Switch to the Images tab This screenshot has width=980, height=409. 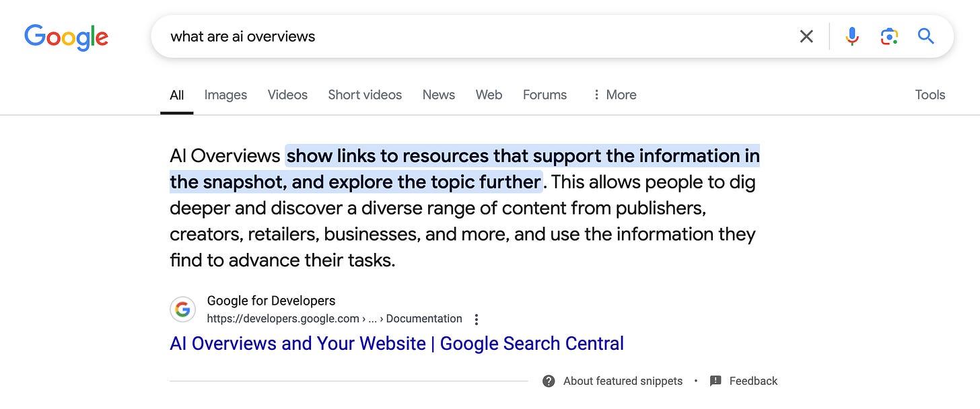pyautogui.click(x=225, y=95)
